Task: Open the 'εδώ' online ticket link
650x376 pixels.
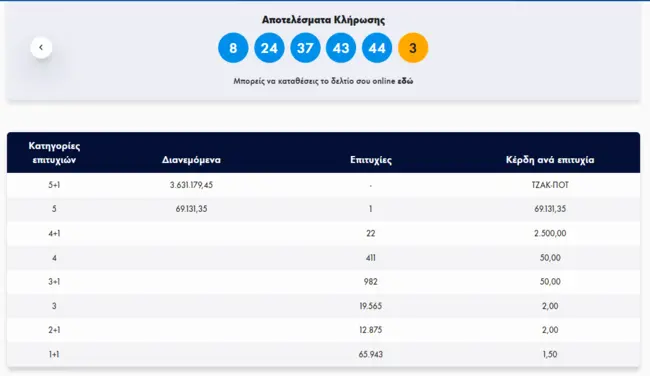Action: pos(405,81)
